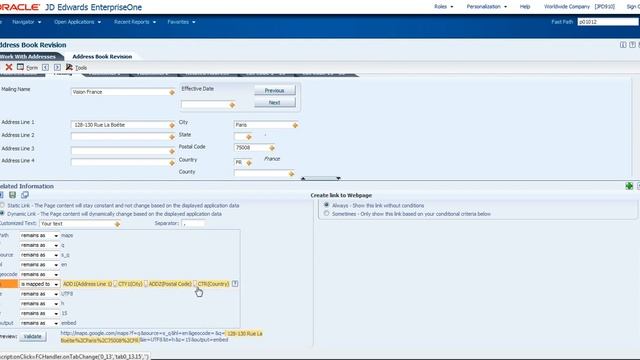Image resolution: width=640 pixels, height=360 pixels.
Task: Open visual assist for County field
Action: point(291,174)
